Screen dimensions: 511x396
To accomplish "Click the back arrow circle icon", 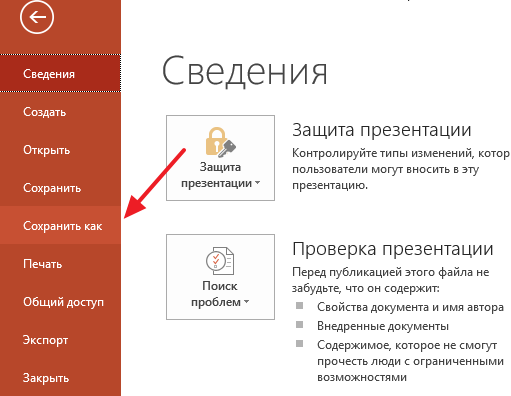I will click(37, 17).
